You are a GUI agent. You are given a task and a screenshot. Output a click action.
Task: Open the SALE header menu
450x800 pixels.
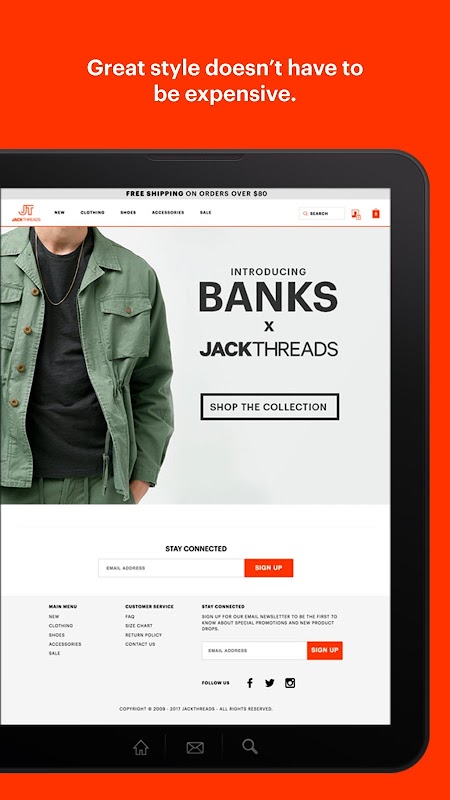tap(206, 212)
